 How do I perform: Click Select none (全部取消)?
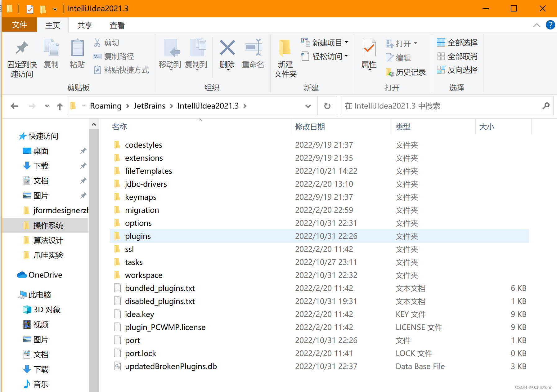457,56
